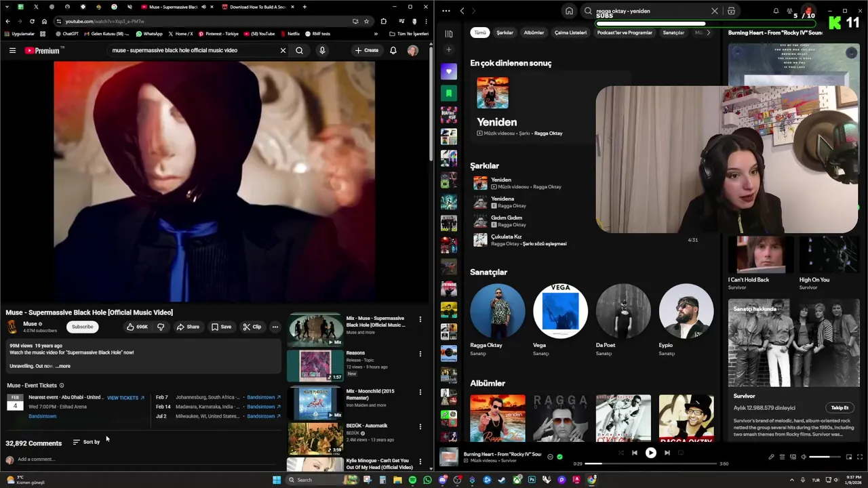Select the Albümler filter chip
868x488 pixels.
534,33
